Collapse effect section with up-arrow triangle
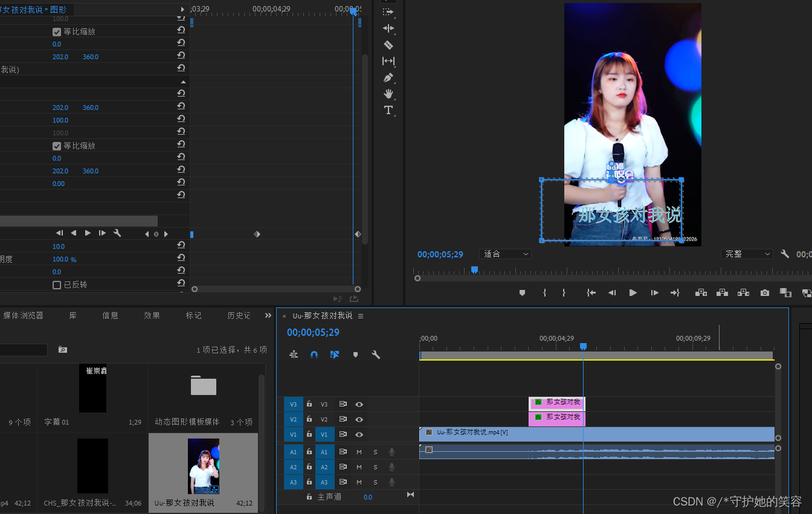Image resolution: width=812 pixels, height=514 pixels. point(183,82)
